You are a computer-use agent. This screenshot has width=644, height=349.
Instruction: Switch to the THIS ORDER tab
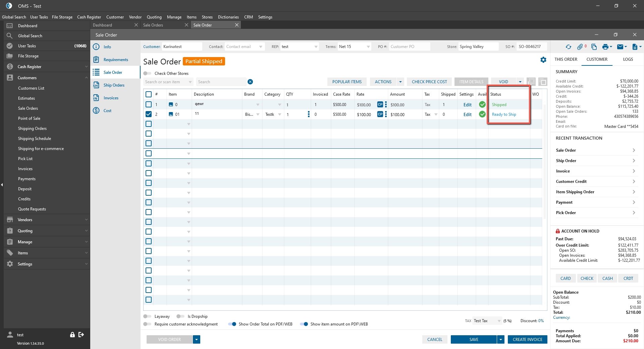point(566,59)
